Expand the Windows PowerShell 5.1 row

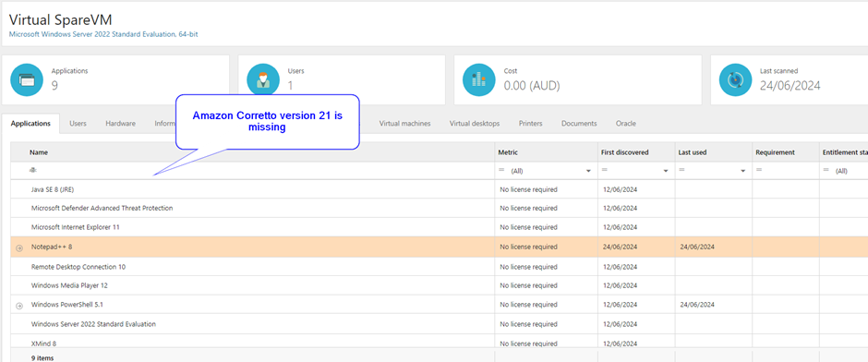[x=19, y=305]
